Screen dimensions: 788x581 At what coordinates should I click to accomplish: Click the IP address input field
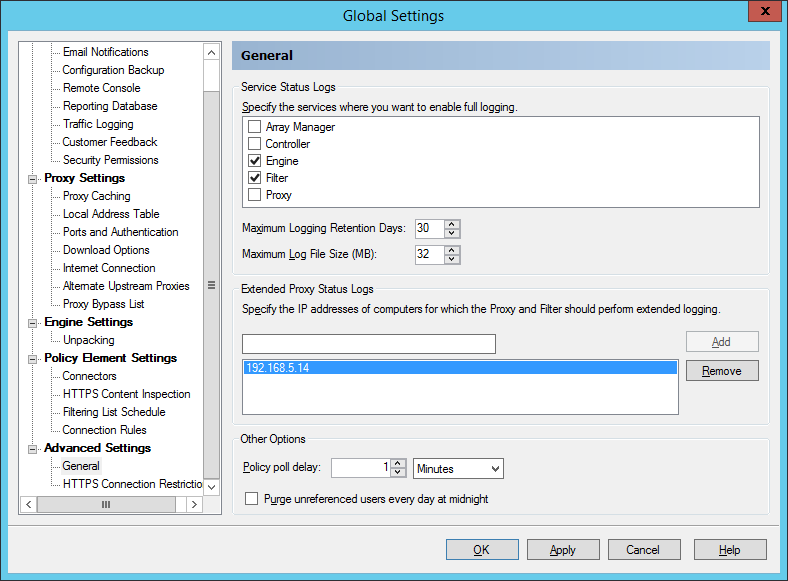(369, 344)
